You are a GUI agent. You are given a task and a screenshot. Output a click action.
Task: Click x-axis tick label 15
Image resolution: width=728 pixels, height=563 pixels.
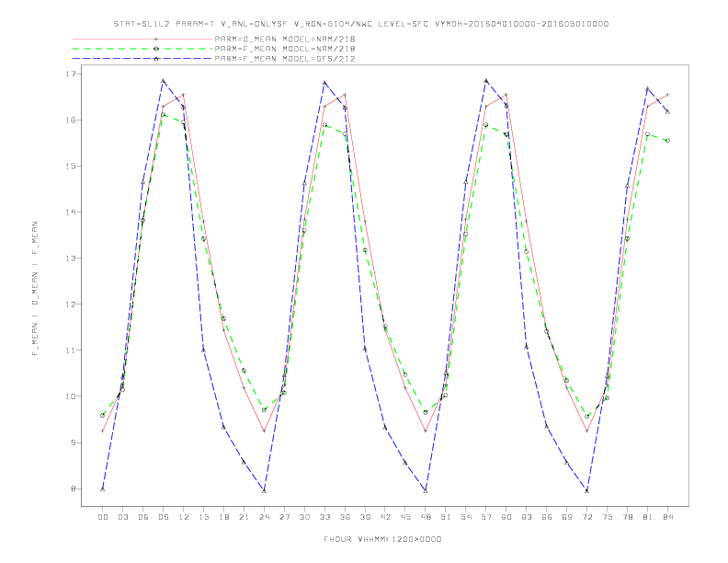pos(203,517)
